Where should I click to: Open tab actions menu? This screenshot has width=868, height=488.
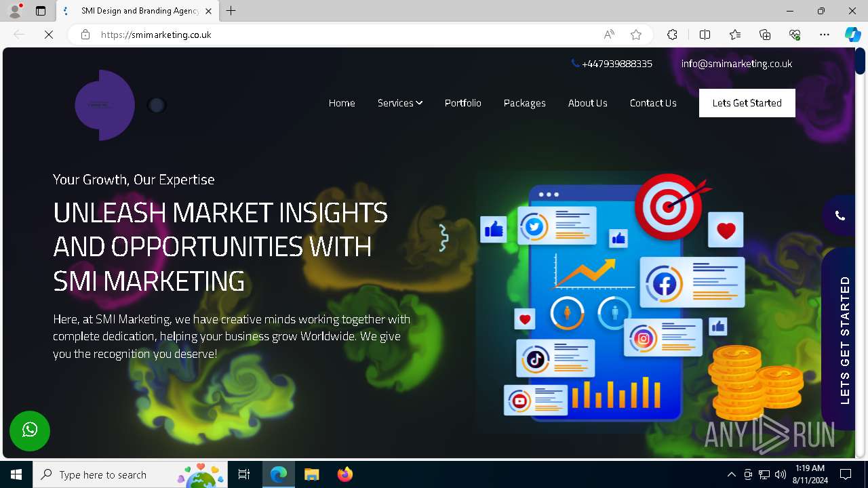pyautogui.click(x=41, y=11)
